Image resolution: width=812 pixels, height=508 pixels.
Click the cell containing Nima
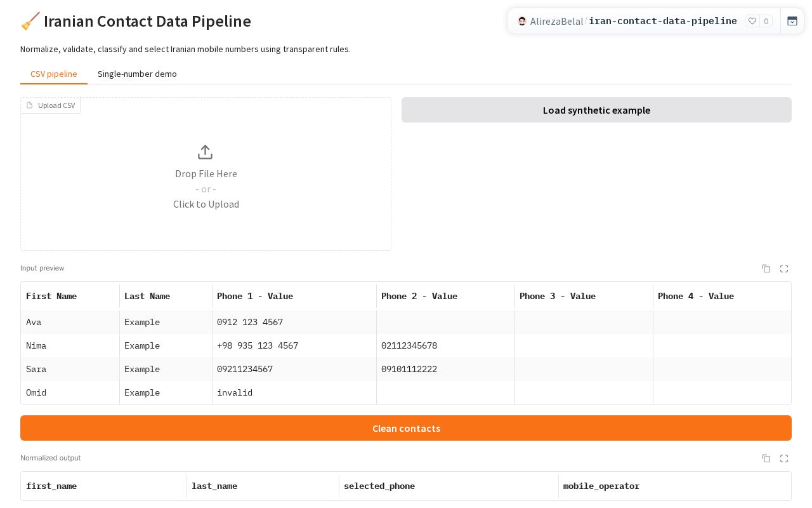(70, 345)
